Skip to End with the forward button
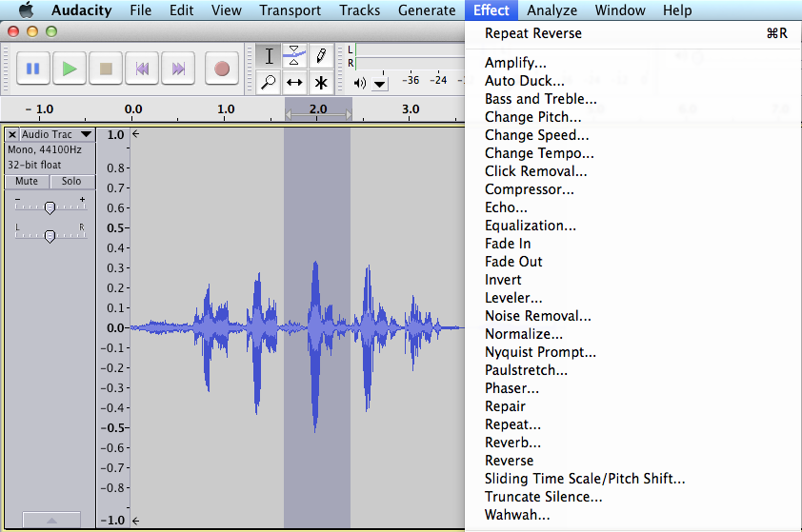The height and width of the screenshot is (532, 802). tap(178, 68)
